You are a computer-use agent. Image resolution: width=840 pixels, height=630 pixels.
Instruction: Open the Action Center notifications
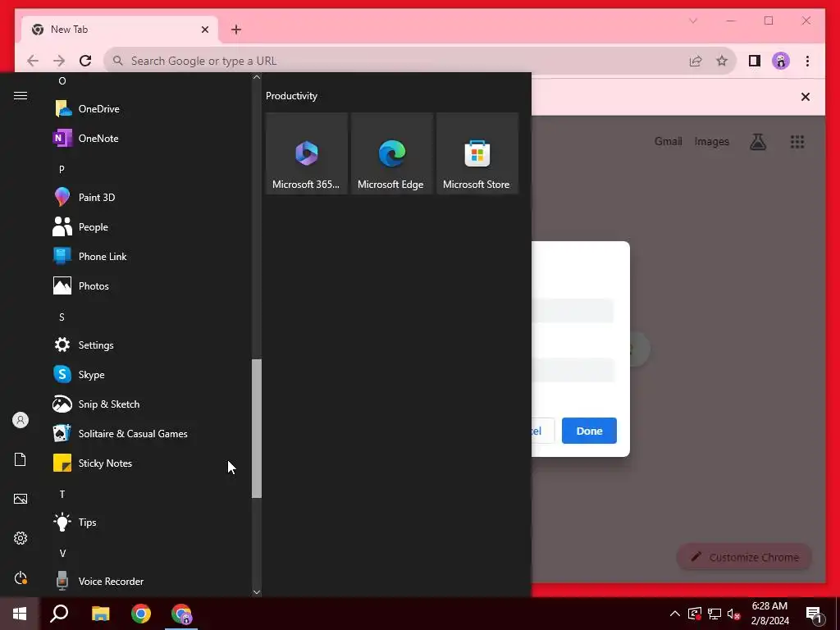[815, 614]
